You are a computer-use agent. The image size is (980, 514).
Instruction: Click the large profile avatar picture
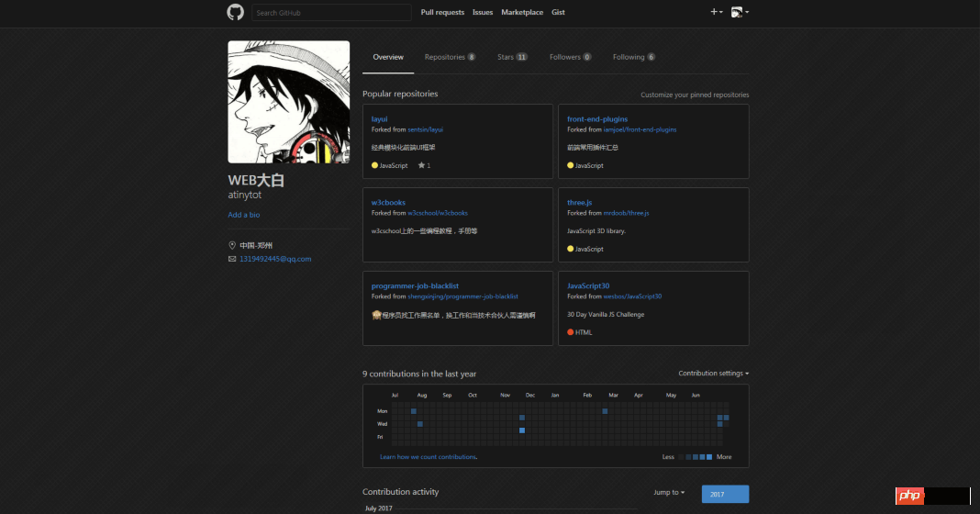click(x=288, y=102)
